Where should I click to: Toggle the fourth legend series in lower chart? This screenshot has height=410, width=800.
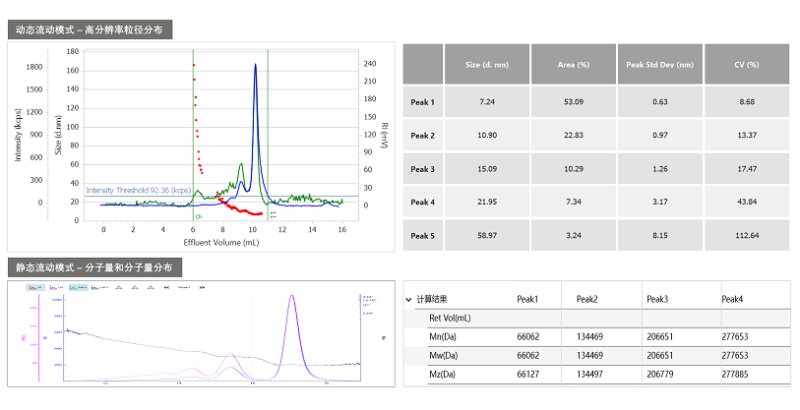tap(101, 287)
